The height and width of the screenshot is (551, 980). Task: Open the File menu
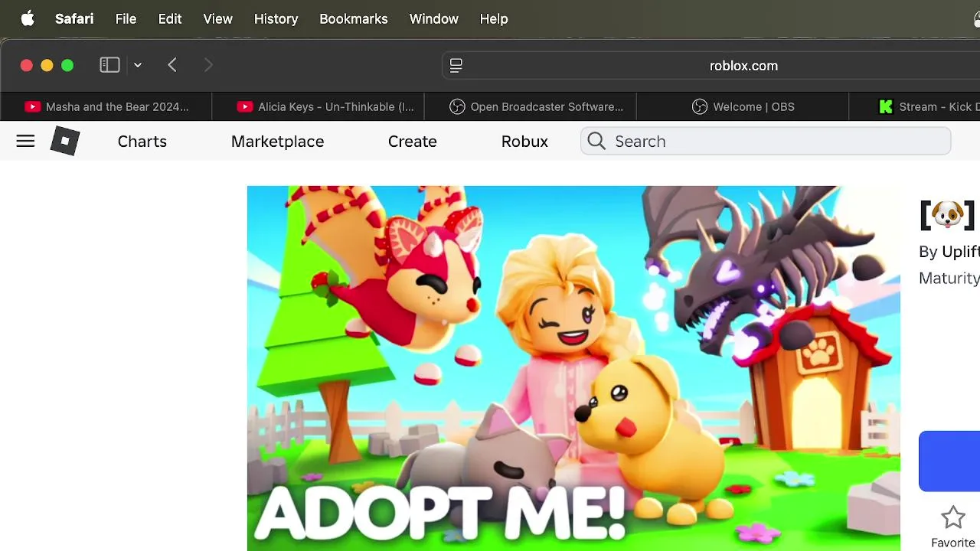coord(126,19)
